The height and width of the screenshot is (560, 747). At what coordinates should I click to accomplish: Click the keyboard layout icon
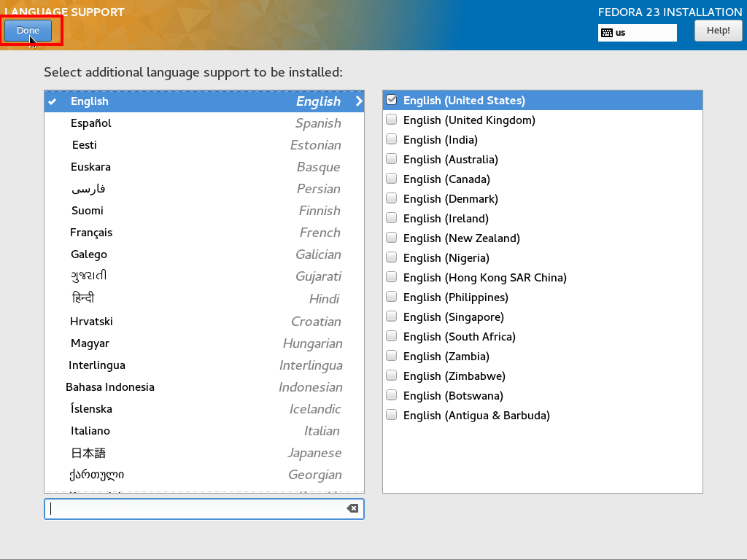pos(606,33)
